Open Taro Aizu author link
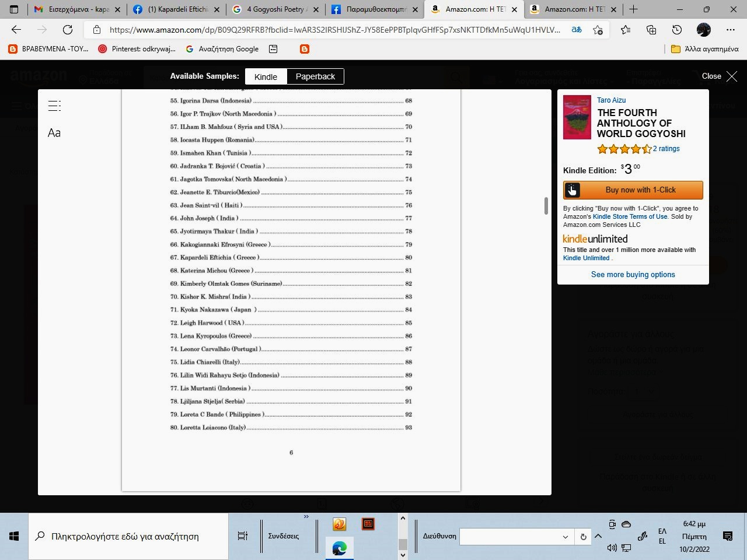Viewport: 747px width, 560px height. coord(611,100)
